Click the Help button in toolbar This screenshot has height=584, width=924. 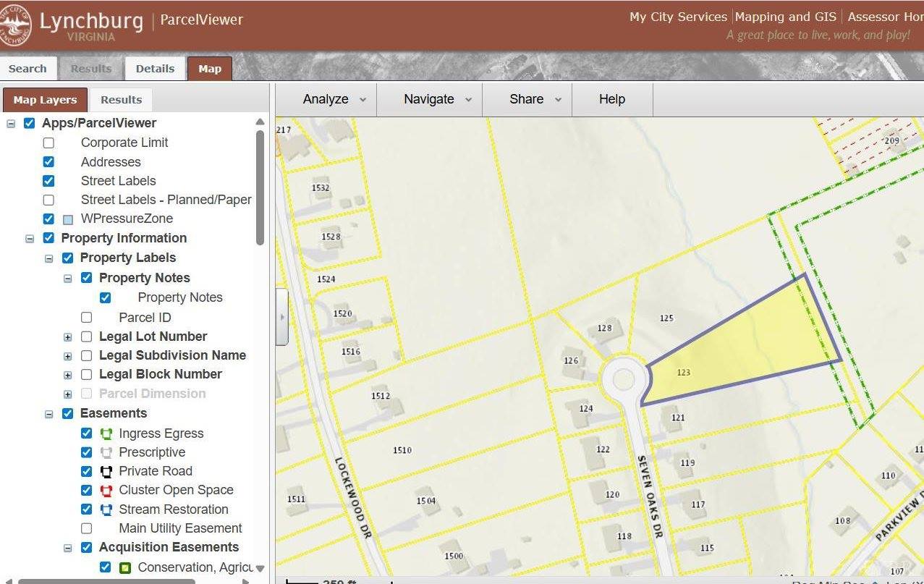coord(611,99)
